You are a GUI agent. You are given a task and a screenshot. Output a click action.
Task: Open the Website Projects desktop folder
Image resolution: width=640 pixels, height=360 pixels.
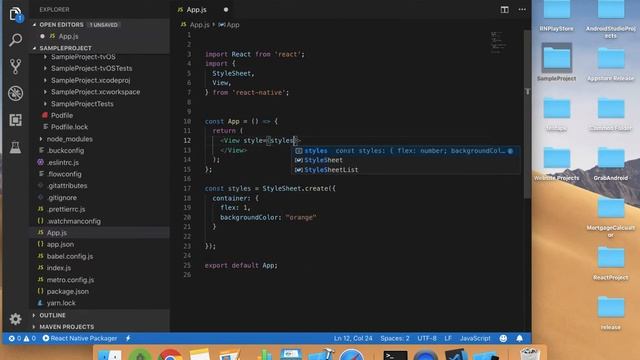point(556,163)
